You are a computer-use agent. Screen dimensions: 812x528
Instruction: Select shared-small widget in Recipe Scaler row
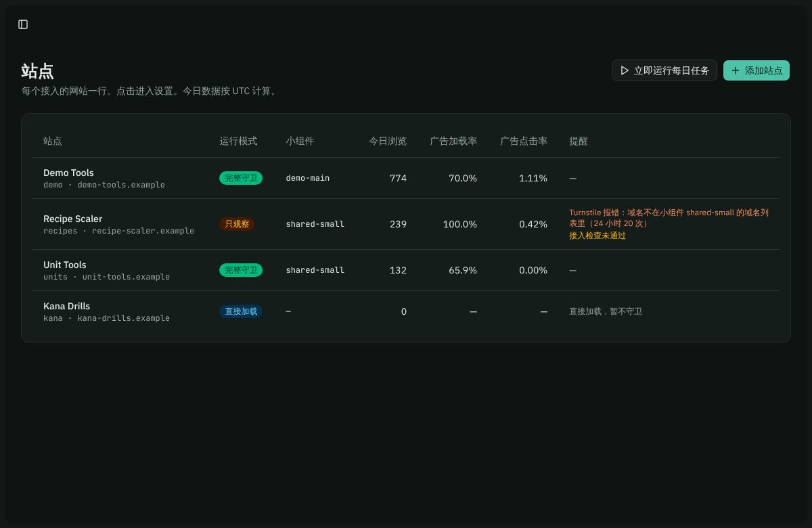point(315,224)
